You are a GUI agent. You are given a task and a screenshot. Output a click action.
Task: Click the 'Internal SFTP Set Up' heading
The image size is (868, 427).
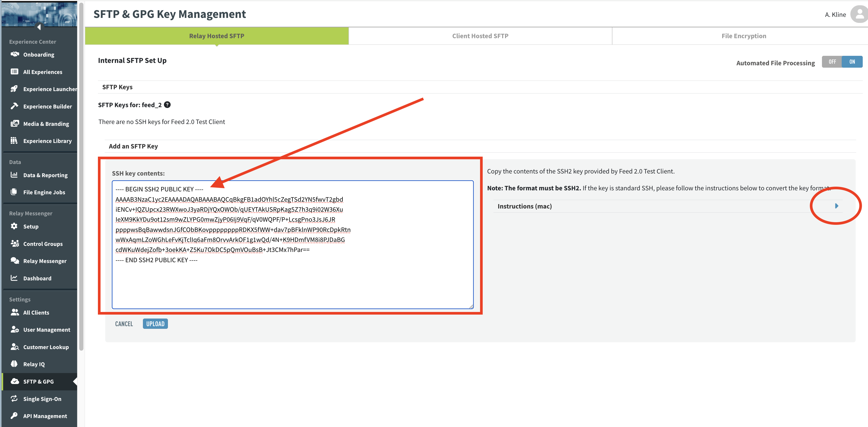(132, 60)
